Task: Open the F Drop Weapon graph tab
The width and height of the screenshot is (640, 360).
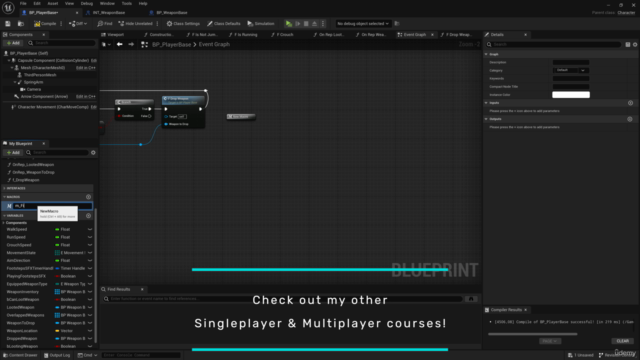Action: (458, 35)
